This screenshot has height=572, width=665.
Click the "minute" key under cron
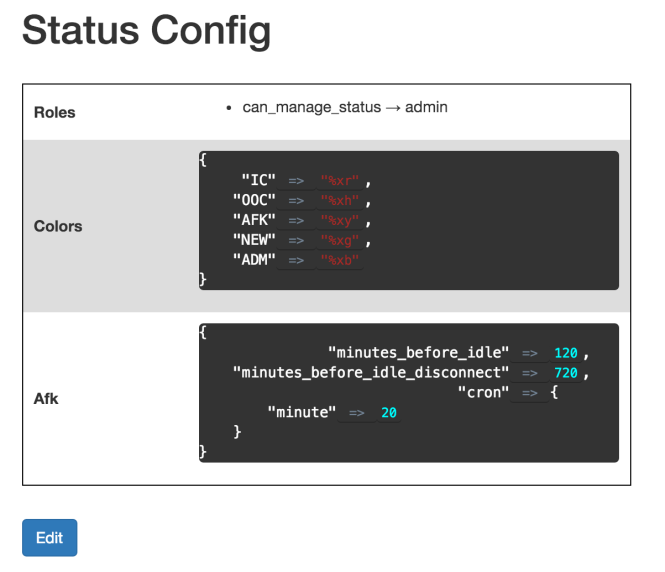pyautogui.click(x=302, y=413)
